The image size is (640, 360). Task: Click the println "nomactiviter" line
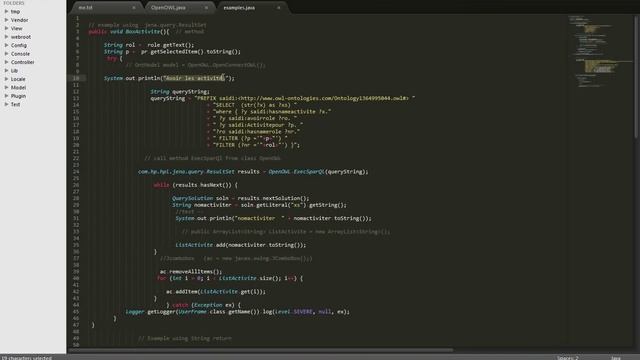(x=273, y=218)
